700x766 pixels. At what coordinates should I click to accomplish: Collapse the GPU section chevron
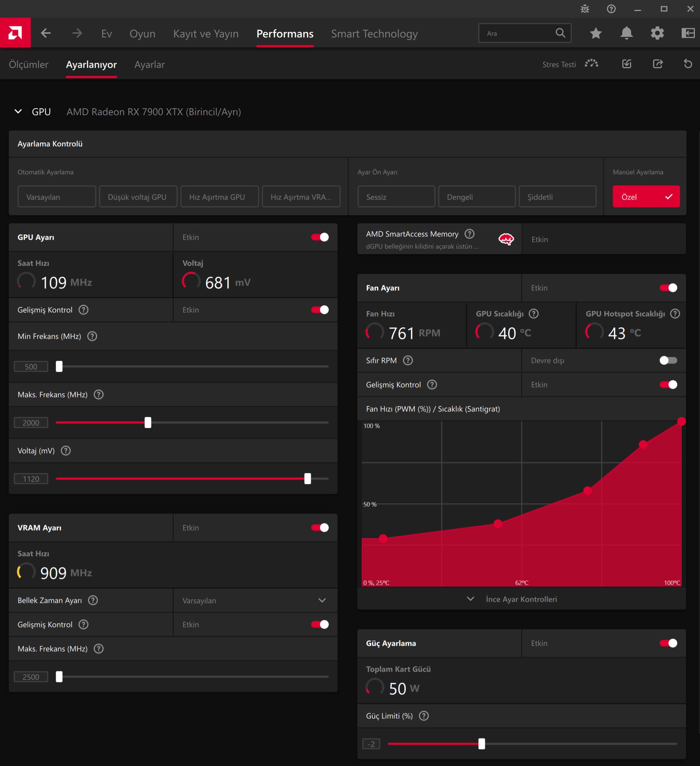[x=18, y=112]
